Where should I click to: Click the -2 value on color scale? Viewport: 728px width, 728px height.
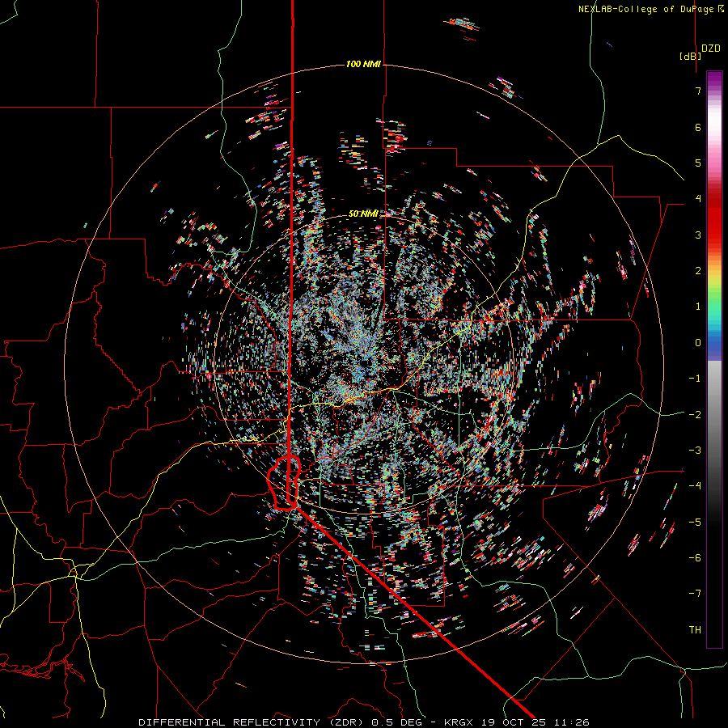pos(695,415)
